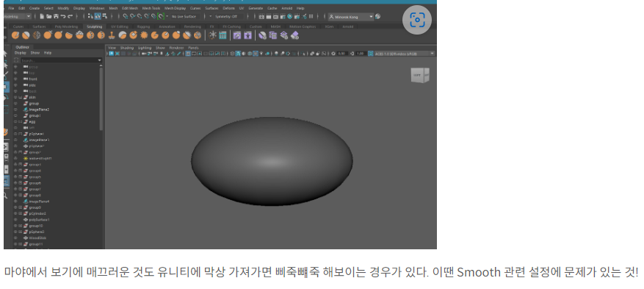Click the Open Scene folder icon

49,16
